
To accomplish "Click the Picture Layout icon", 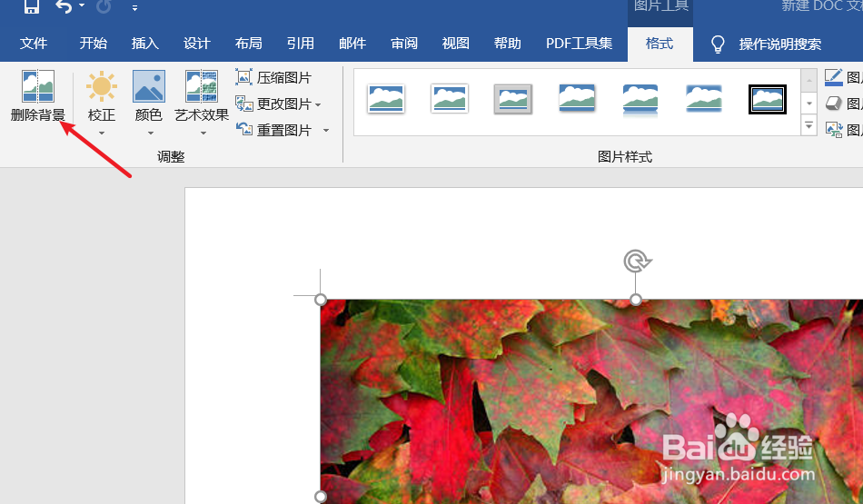I will (x=833, y=129).
